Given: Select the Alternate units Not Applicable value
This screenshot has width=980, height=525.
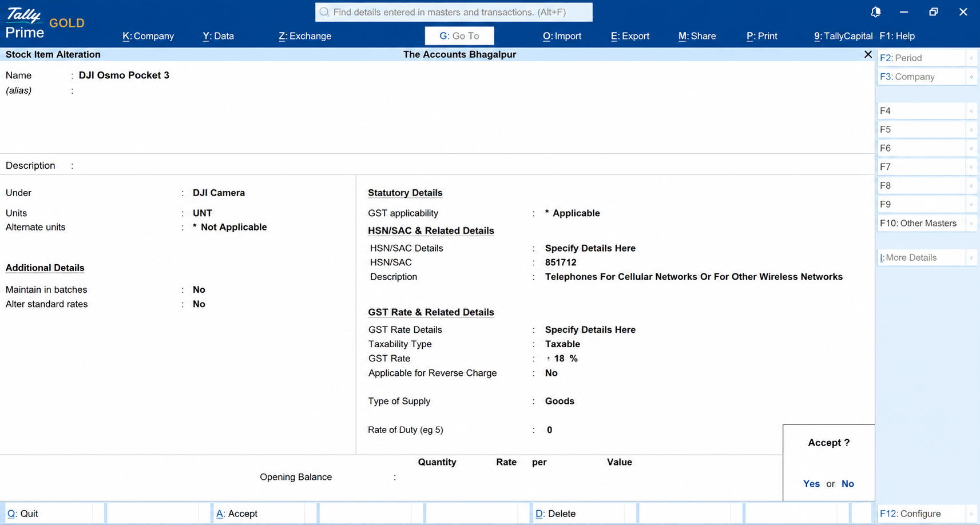Looking at the screenshot, I should click(230, 227).
